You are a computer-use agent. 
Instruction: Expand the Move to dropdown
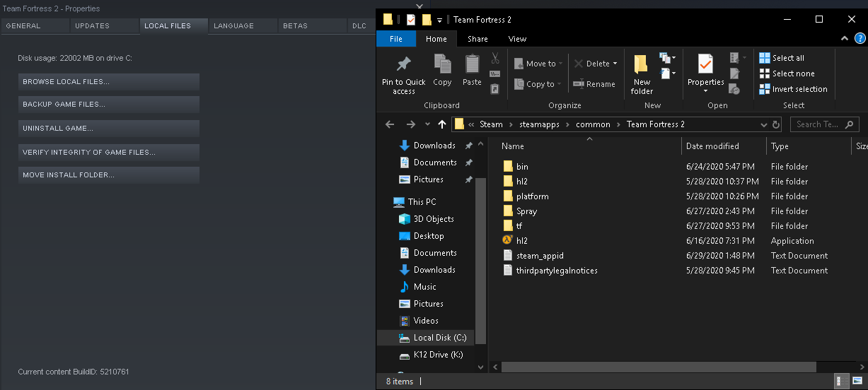560,64
